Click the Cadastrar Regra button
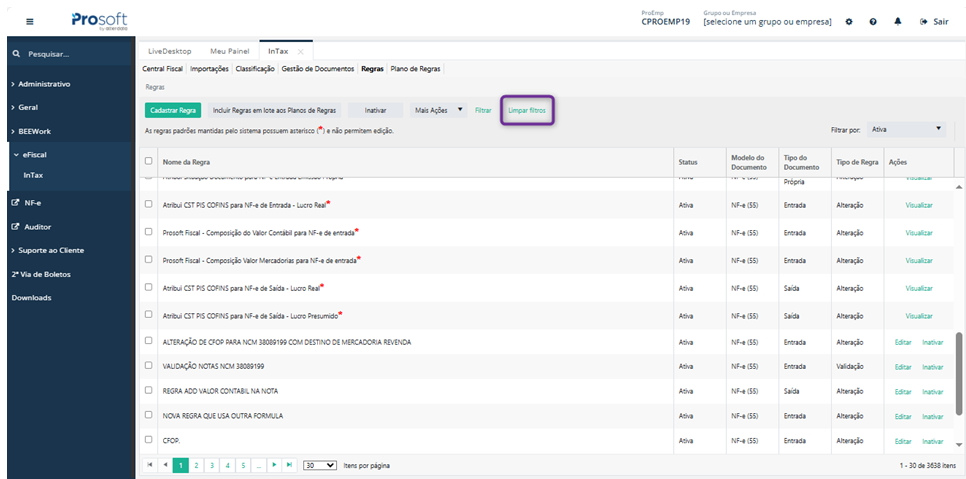 click(x=173, y=110)
